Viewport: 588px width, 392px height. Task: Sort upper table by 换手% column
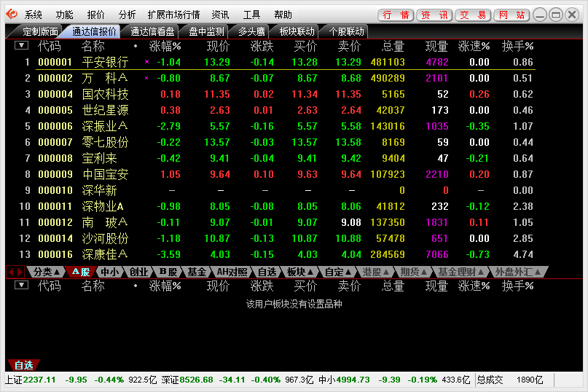point(517,46)
